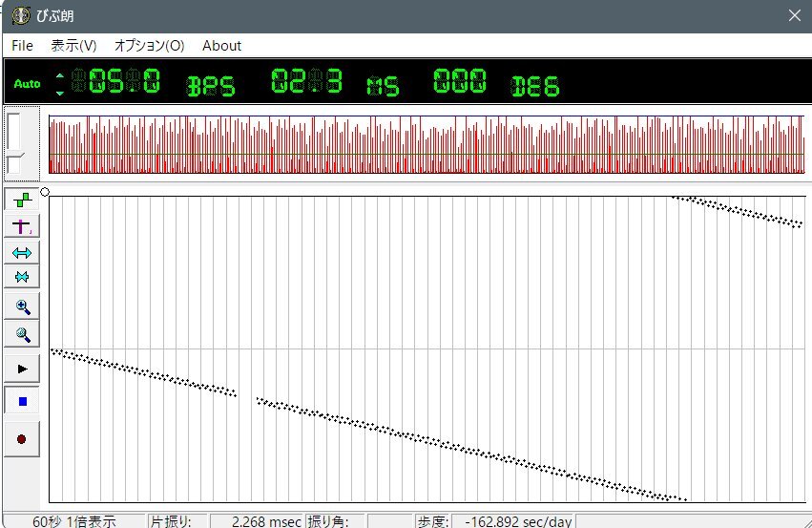Decrease BPS with the down arrow
Screen dimensions: 812x528
tap(60, 94)
